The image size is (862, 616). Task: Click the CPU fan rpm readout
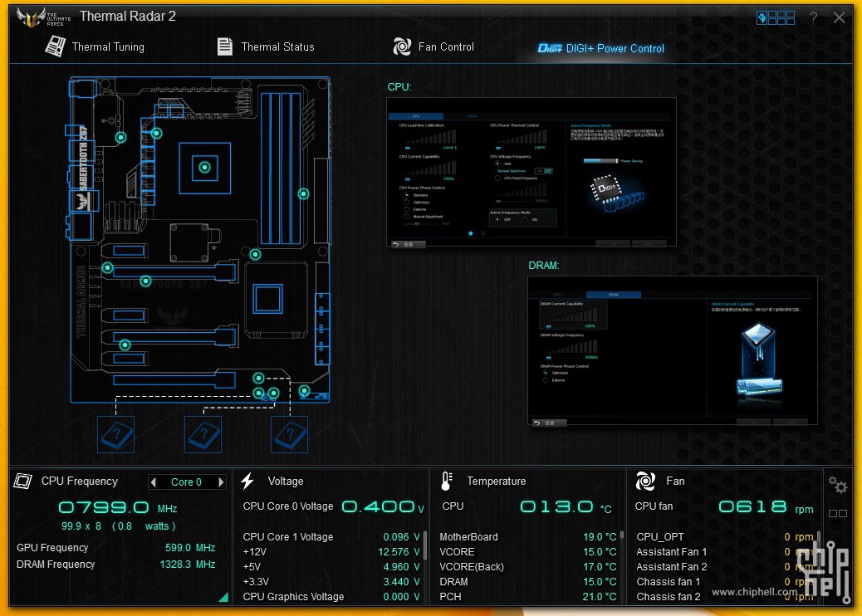(766, 506)
